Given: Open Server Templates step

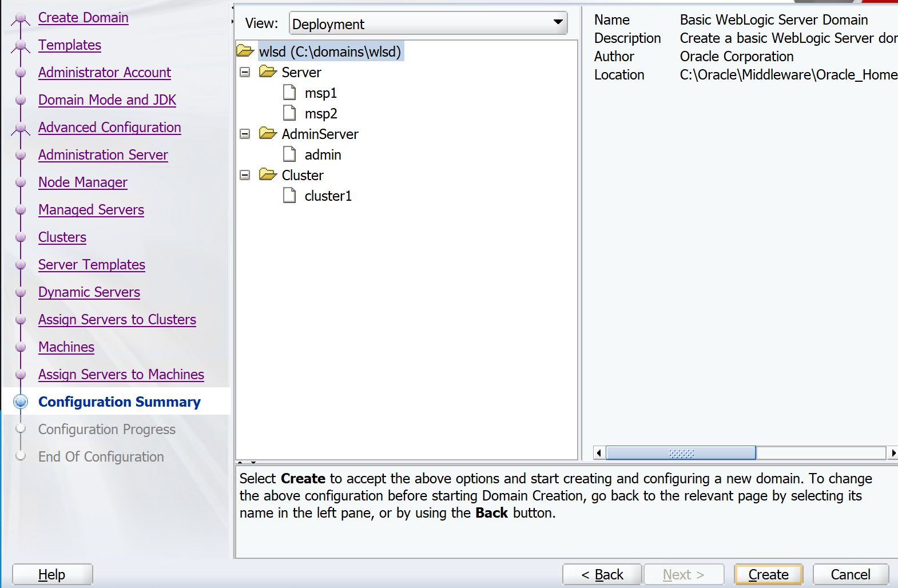Looking at the screenshot, I should 92,265.
